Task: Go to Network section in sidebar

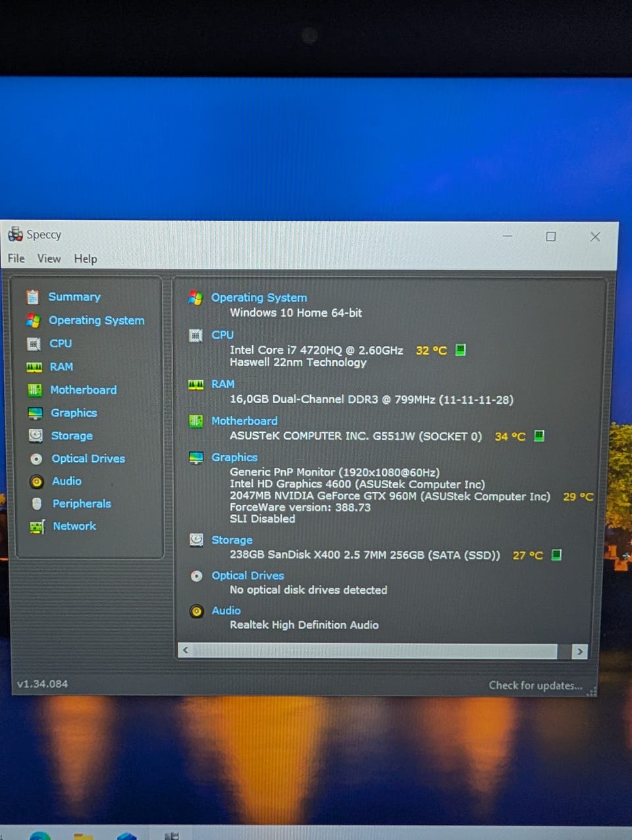Action: pos(74,526)
